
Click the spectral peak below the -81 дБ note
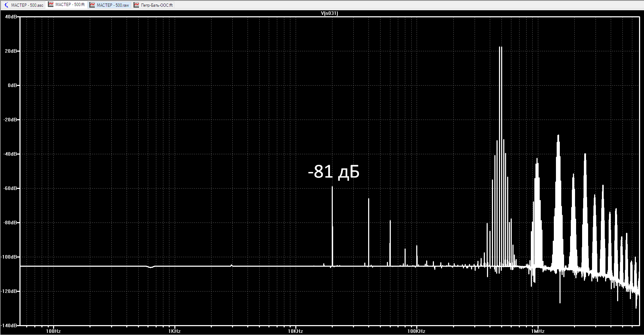click(332, 226)
